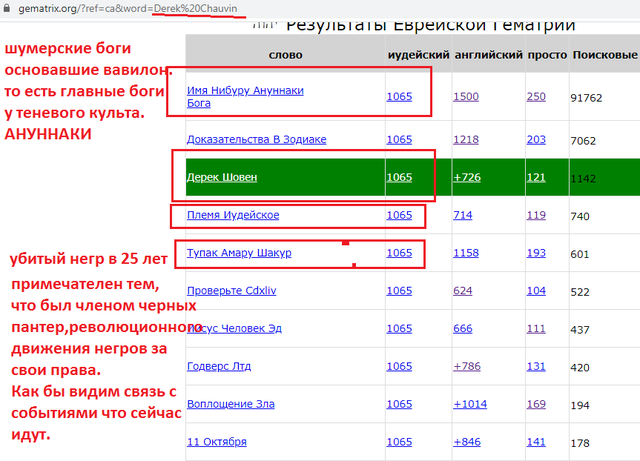Click search count 194
Screen dimensions: 640x461
point(580,405)
